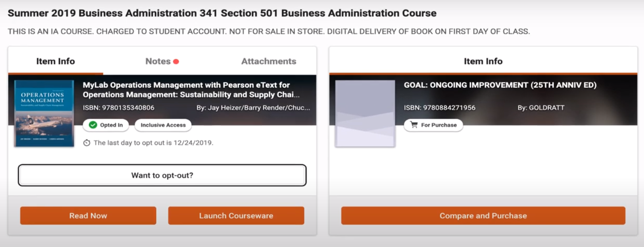Click the clock icon next to opt-out deadline
This screenshot has width=644, height=247.
[87, 142]
